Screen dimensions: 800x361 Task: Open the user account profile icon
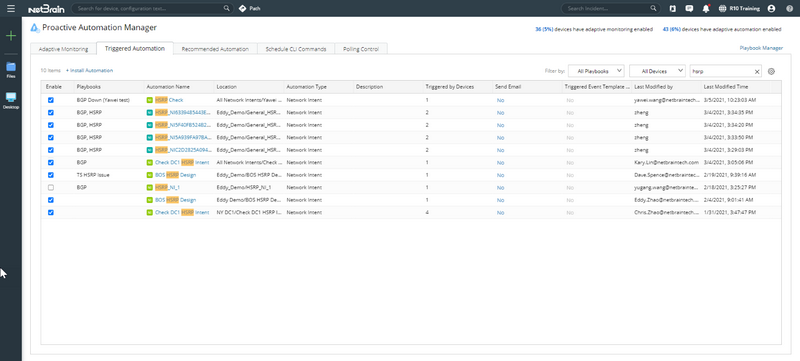[x=771, y=8]
